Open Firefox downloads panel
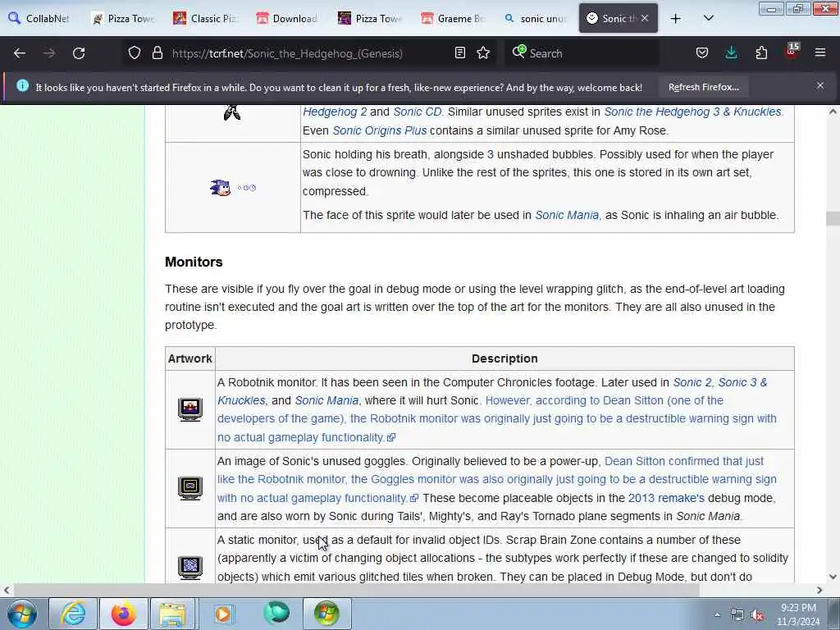This screenshot has height=630, width=840. [731, 52]
